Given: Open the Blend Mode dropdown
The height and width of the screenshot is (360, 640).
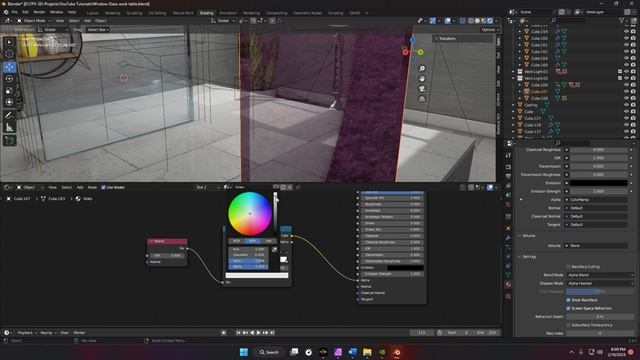Looking at the screenshot, I should click(x=600, y=275).
